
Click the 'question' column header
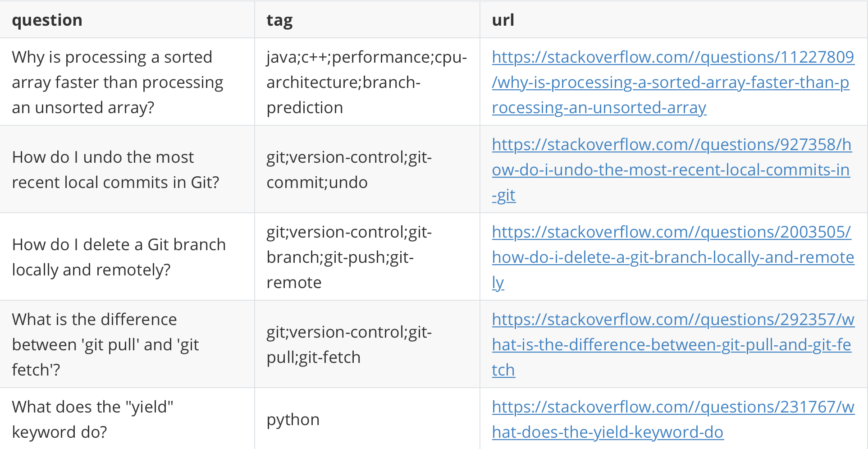(x=47, y=20)
